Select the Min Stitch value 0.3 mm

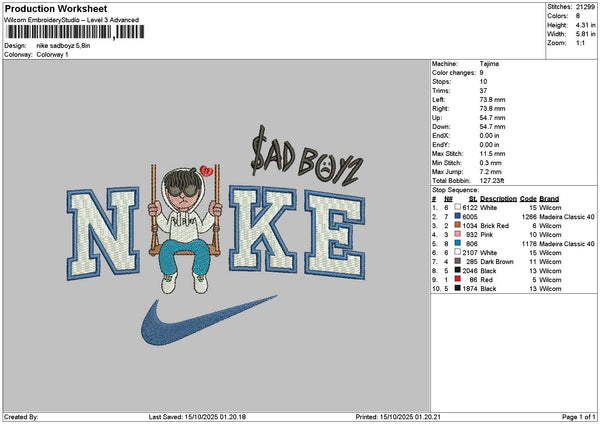(491, 163)
